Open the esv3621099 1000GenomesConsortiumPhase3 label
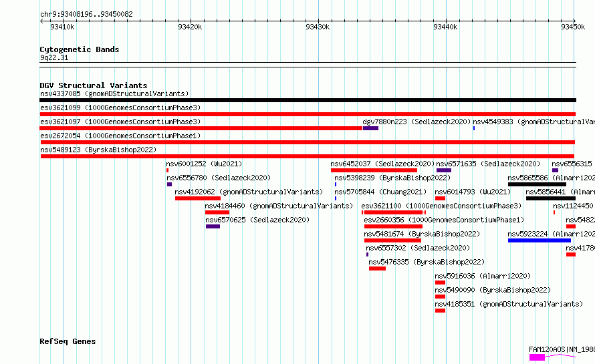 [x=120, y=108]
